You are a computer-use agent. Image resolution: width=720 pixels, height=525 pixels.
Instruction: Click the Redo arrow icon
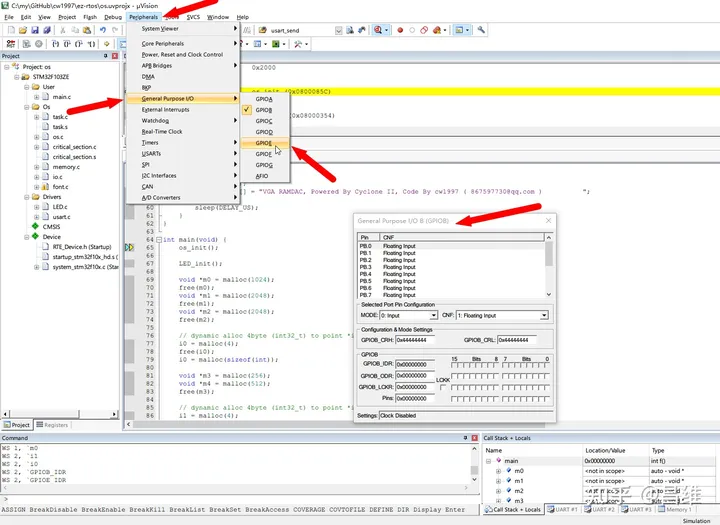tap(115, 30)
